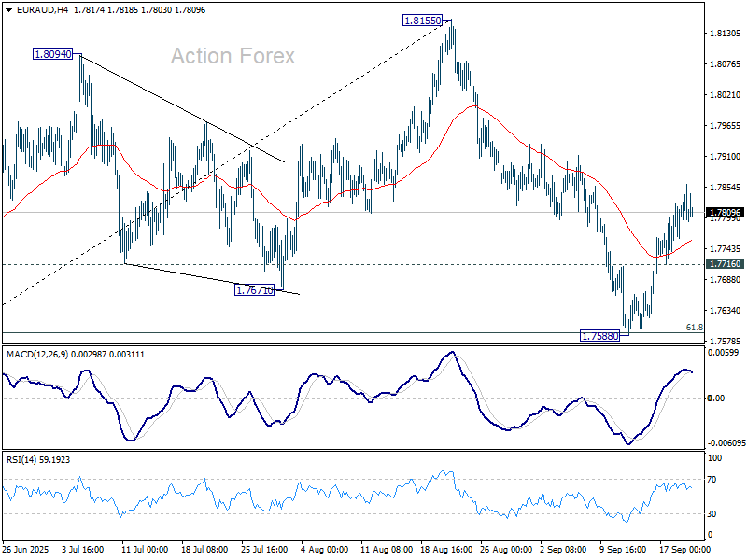Click the triangle arrow beside EURAUD,H4 title
The image size is (747, 560).
(x=8, y=10)
